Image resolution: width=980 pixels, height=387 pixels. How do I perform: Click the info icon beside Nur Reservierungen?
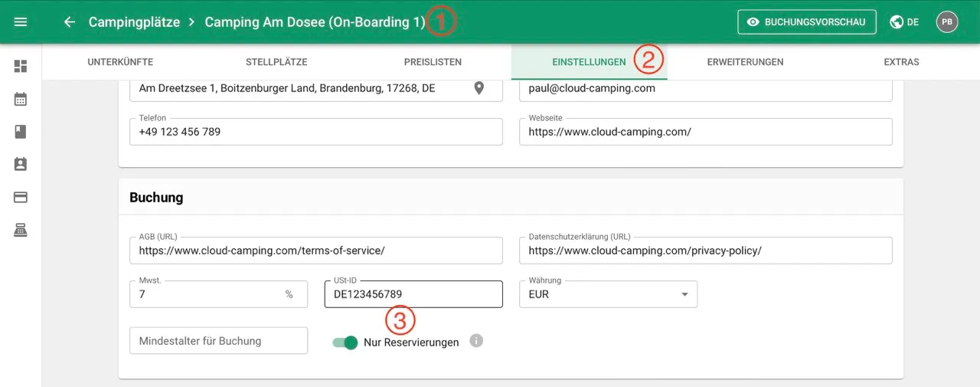click(x=476, y=341)
